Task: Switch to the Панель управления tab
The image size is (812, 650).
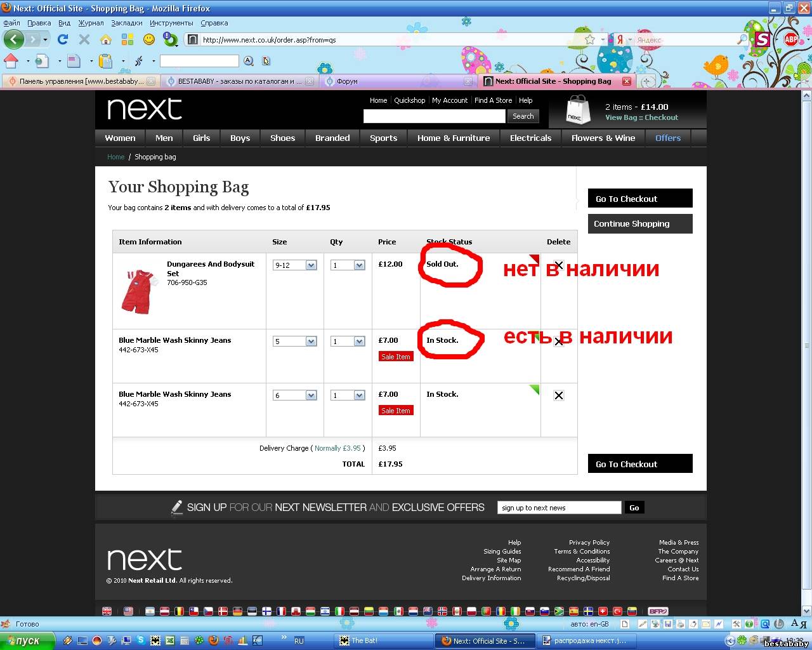Action: click(x=80, y=81)
